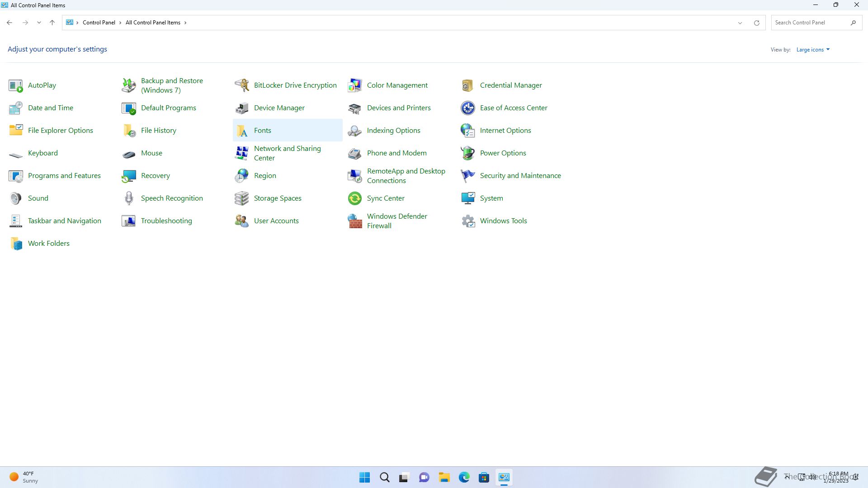Image resolution: width=868 pixels, height=488 pixels.
Task: Open the Speech Recognition microphone icon
Action: [129, 198]
